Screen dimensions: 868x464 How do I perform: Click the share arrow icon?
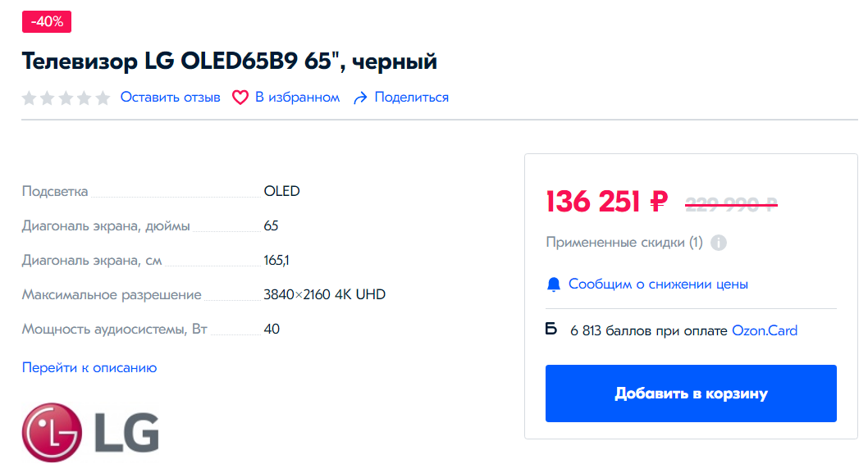coord(359,98)
